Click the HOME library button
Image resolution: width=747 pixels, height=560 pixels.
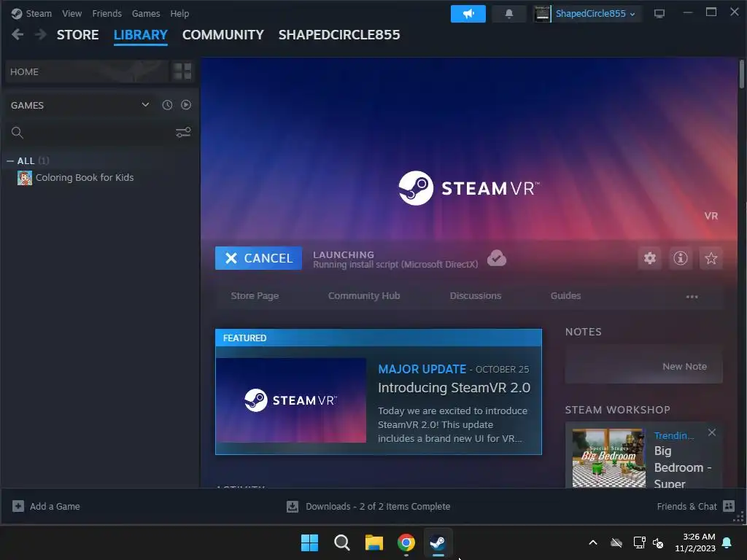pos(86,71)
